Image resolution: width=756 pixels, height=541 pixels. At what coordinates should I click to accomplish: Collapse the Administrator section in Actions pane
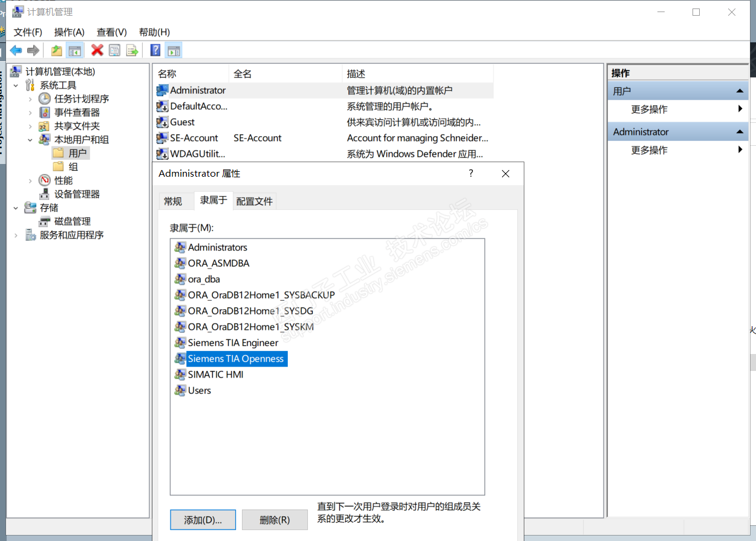(739, 131)
